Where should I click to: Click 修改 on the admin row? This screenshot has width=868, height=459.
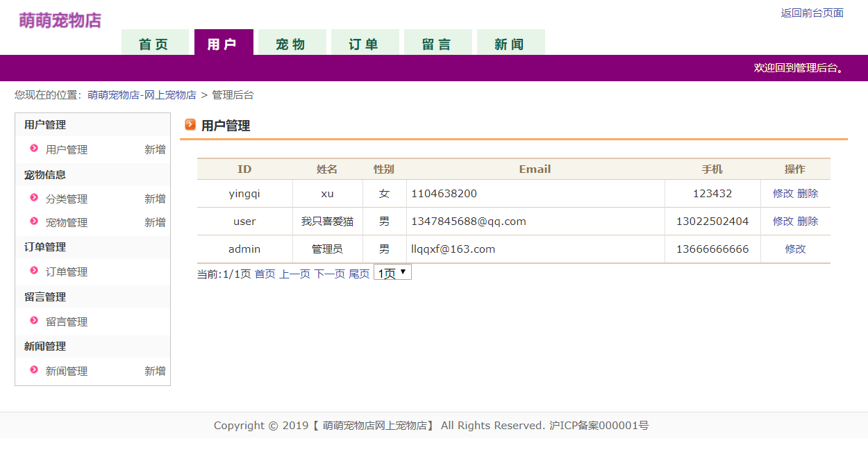point(794,249)
